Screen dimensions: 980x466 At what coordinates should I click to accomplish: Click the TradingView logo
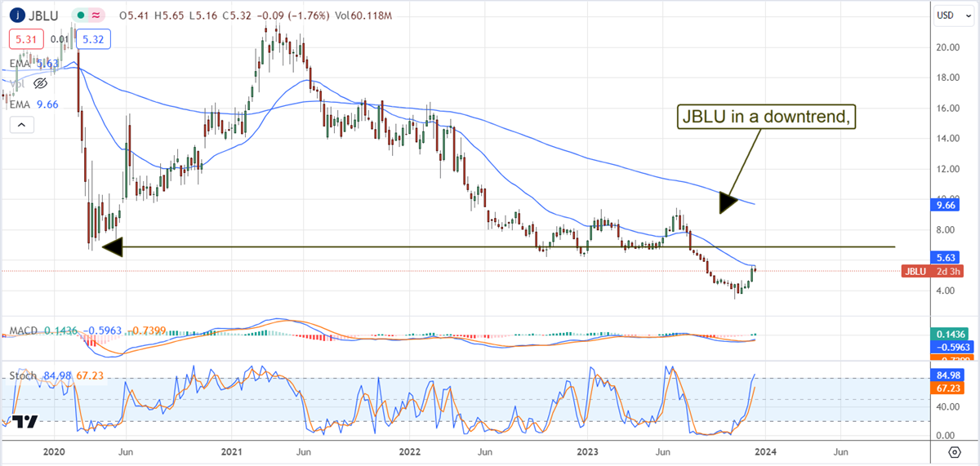25,422
